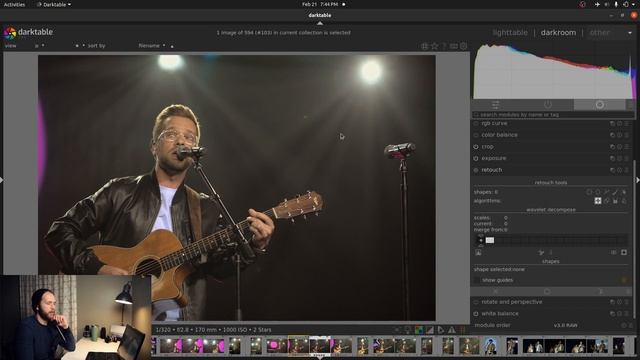Expand the rgb curve module
Screen dimensions: 640x360
(x=494, y=123)
